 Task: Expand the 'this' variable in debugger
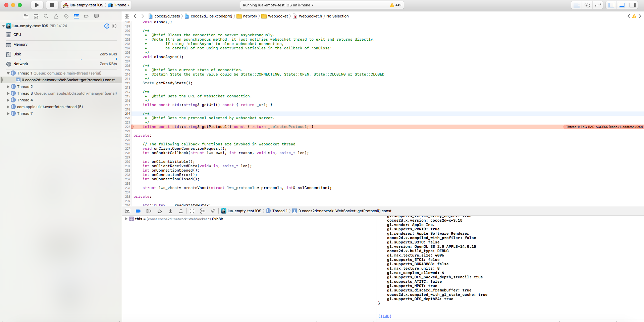click(126, 219)
